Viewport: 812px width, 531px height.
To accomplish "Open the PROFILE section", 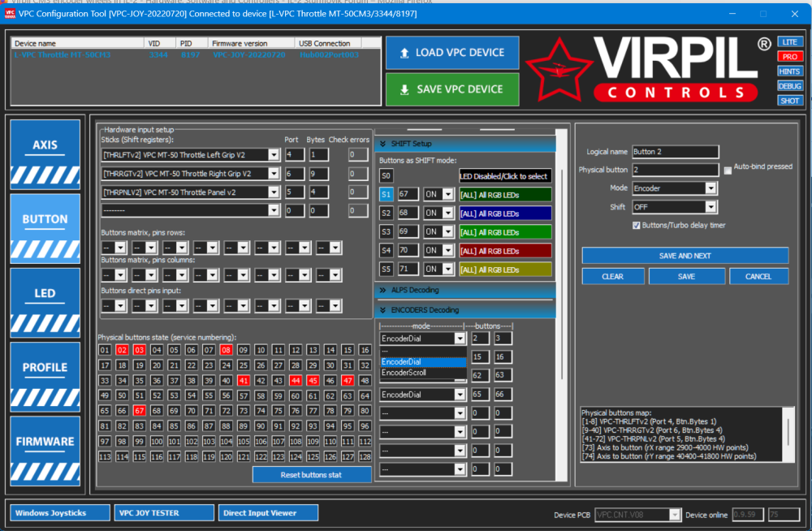I will point(45,368).
